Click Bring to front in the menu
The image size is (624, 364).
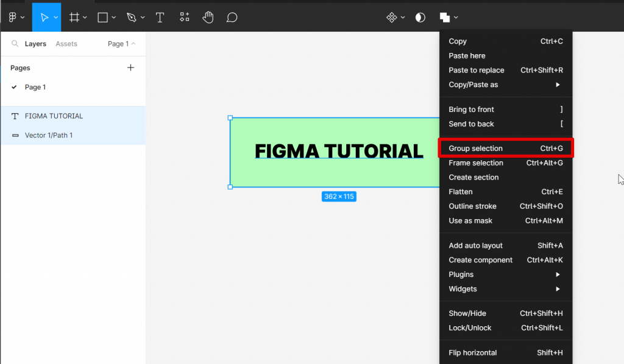tap(471, 109)
